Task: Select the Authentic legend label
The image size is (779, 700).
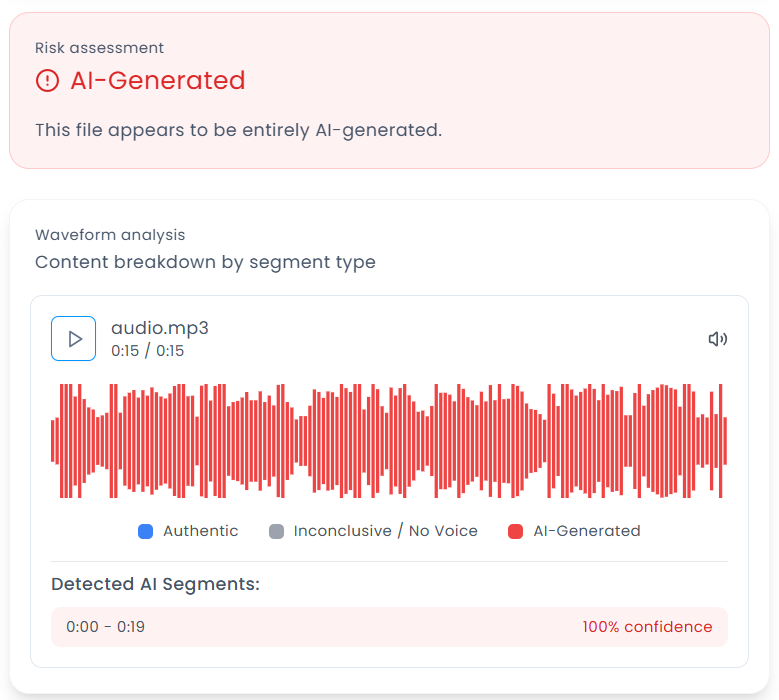Action: 200,531
